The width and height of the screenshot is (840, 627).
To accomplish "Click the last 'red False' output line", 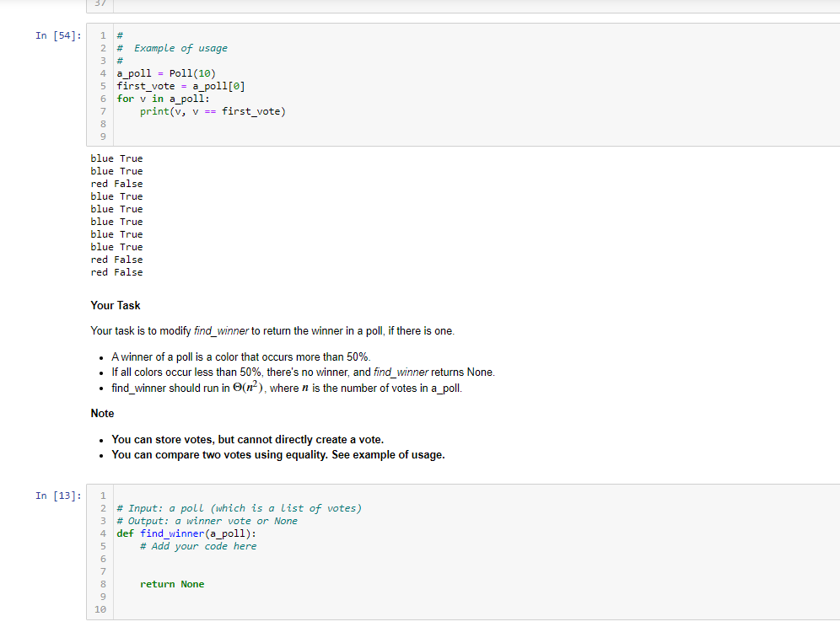I will coord(116,272).
